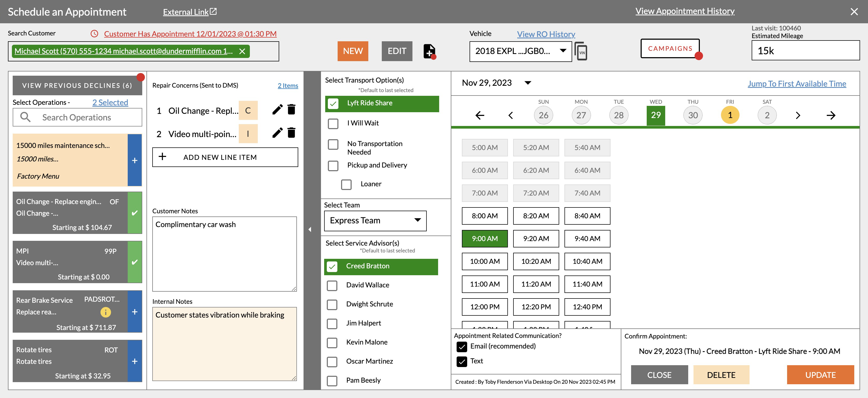This screenshot has height=398, width=868.
Task: Uncheck the Lyft Ride Share transport option
Action: tap(333, 104)
